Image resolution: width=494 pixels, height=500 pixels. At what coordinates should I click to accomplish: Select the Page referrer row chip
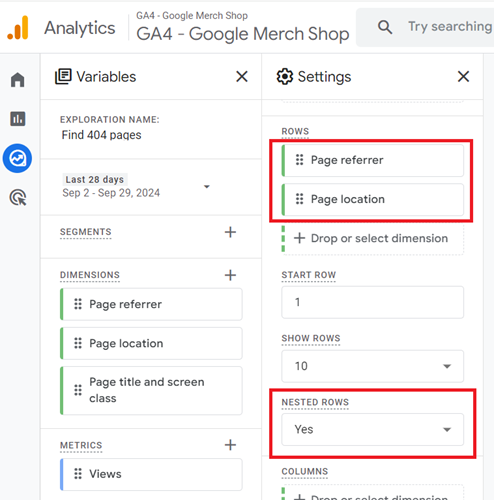pyautogui.click(x=373, y=160)
